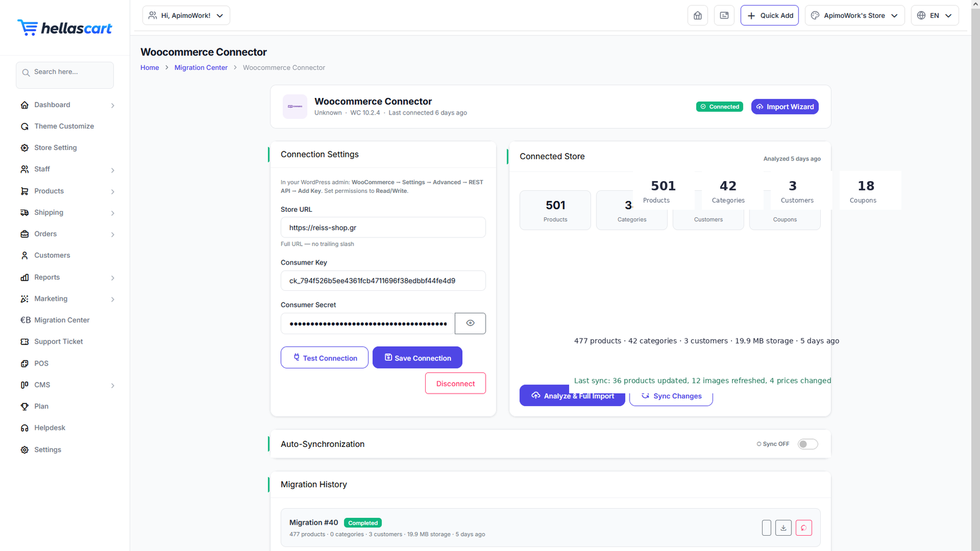Click the empty square button in Migration #40
980x551 pixels.
tap(766, 528)
